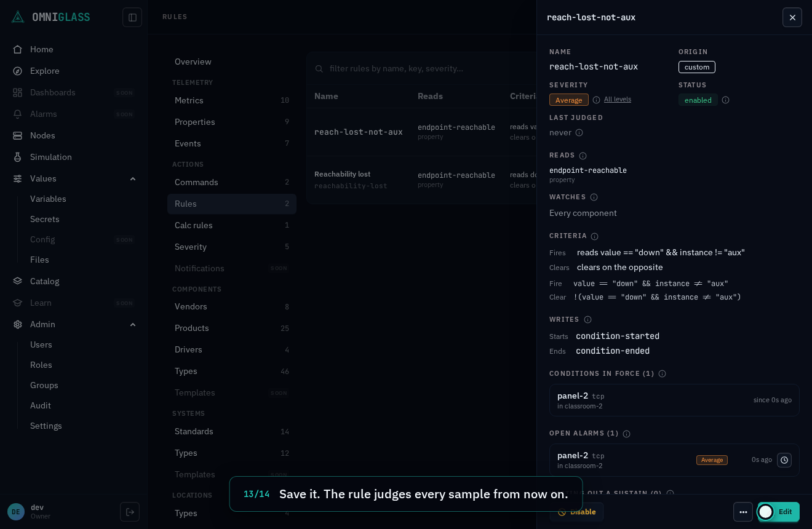Open panel-2 under Conditions in force
The width and height of the screenshot is (812, 529).
click(674, 400)
